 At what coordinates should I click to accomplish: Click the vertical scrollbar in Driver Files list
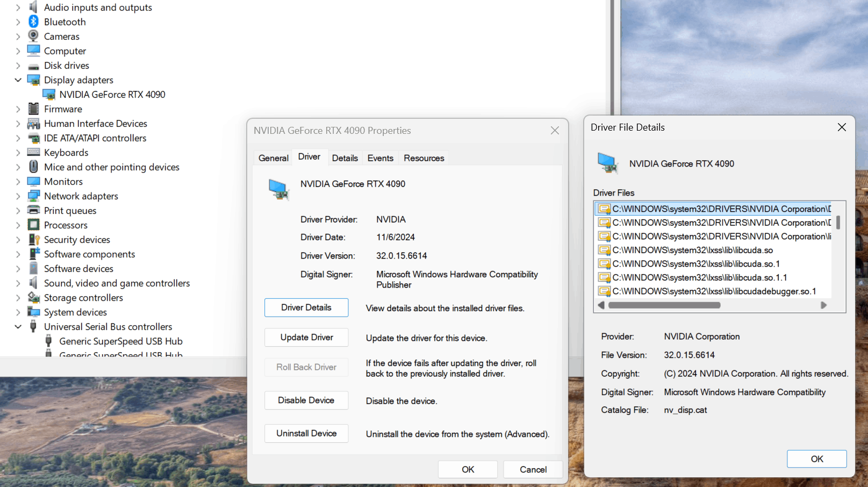click(838, 222)
